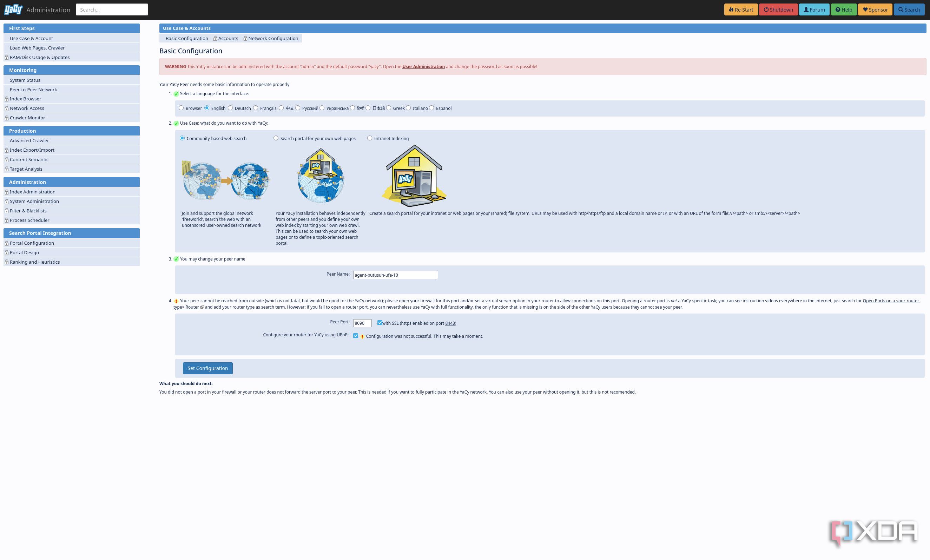
Task: Click the YaCy logo in the header
Action: [13, 9]
